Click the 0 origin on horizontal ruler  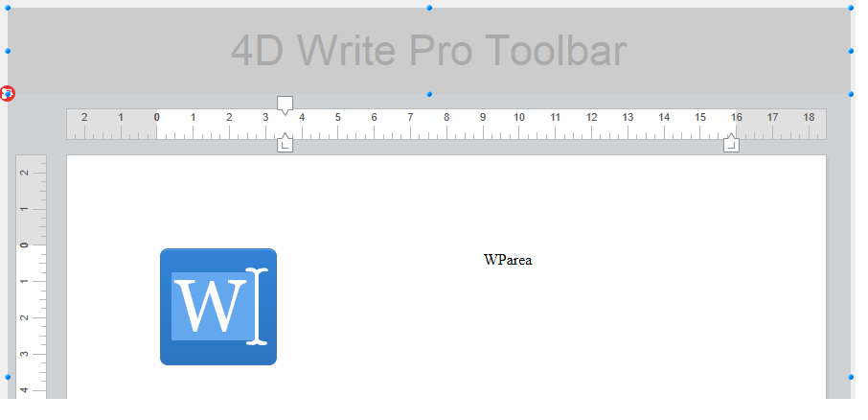[157, 118]
